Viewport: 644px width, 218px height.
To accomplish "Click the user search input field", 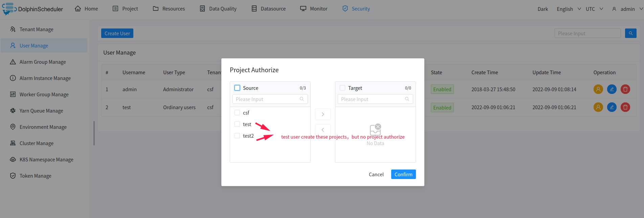I will click(x=587, y=33).
